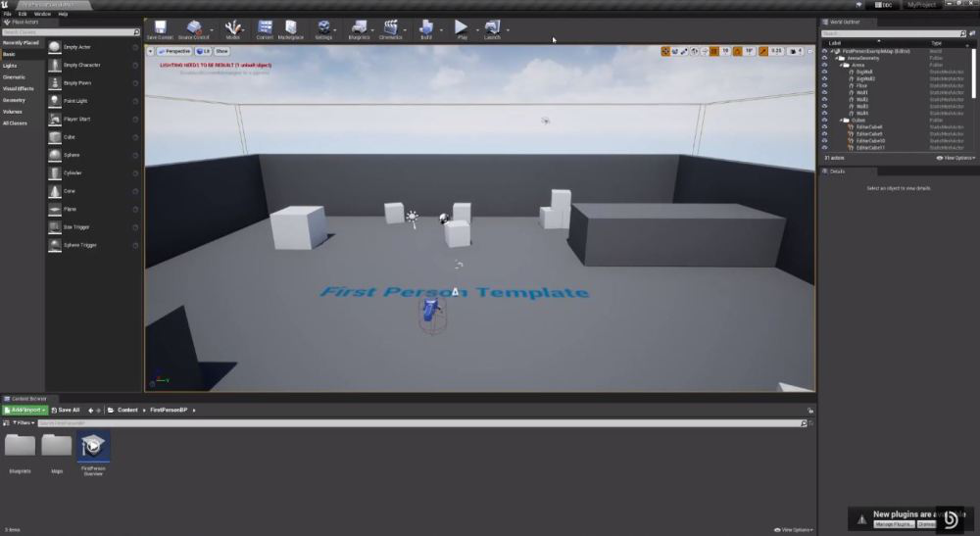Viewport: 980px width, 536px height.
Task: Select Sphere Trigger in Place Actors list
Action: (x=93, y=246)
